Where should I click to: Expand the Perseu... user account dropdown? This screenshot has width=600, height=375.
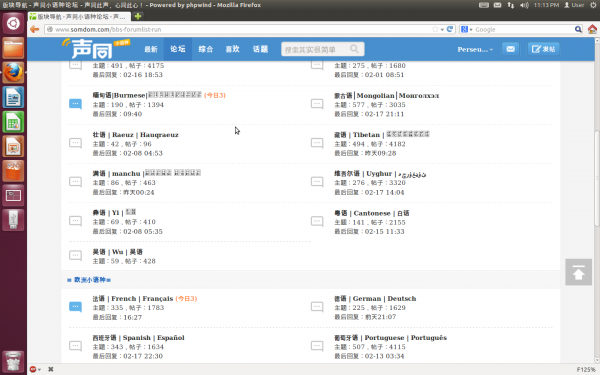click(475, 49)
